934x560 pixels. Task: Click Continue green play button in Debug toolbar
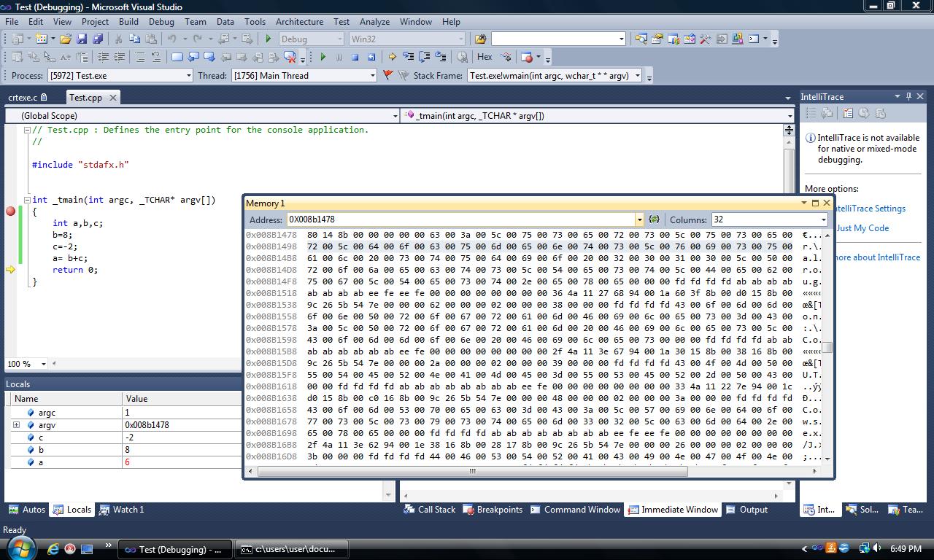(x=323, y=56)
